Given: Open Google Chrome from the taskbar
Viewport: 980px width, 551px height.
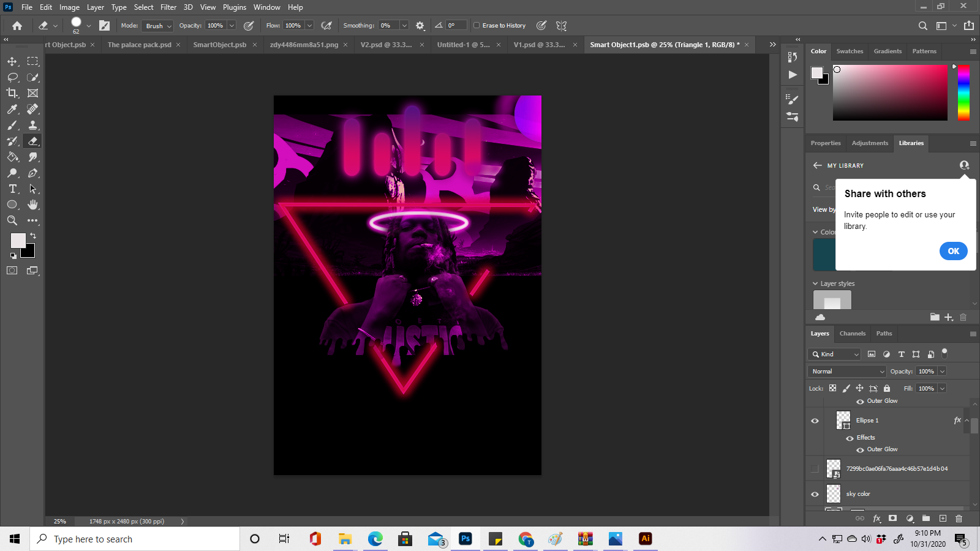Looking at the screenshot, I should (x=526, y=539).
